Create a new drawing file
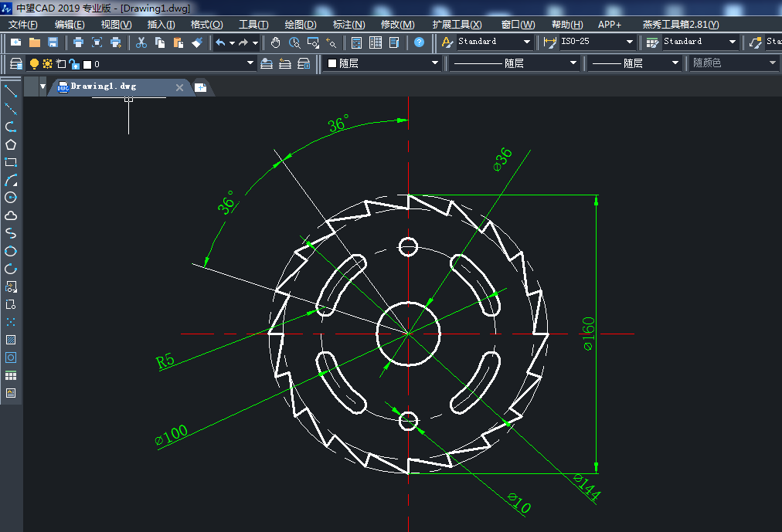 click(x=16, y=42)
